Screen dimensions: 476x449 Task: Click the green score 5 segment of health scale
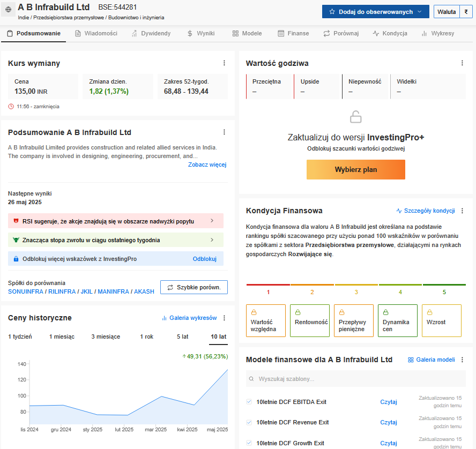444,285
